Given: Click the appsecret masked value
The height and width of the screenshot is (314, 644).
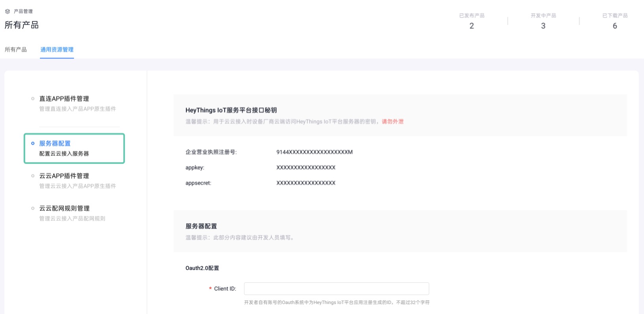Looking at the screenshot, I should 306,183.
